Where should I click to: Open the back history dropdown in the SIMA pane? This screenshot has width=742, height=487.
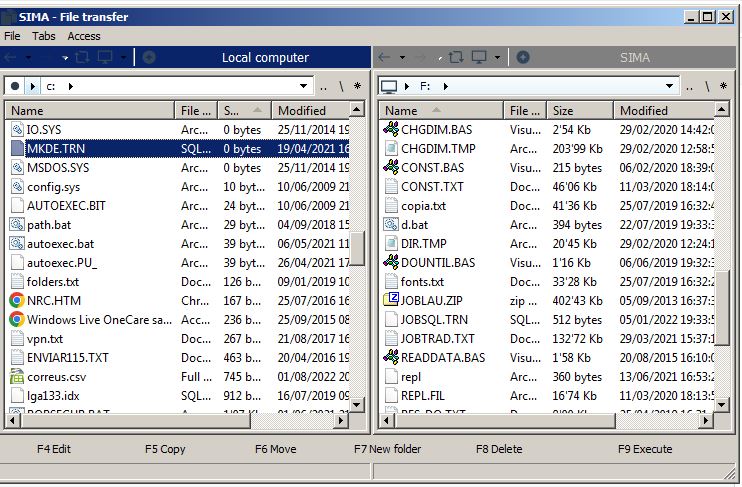tap(401, 58)
